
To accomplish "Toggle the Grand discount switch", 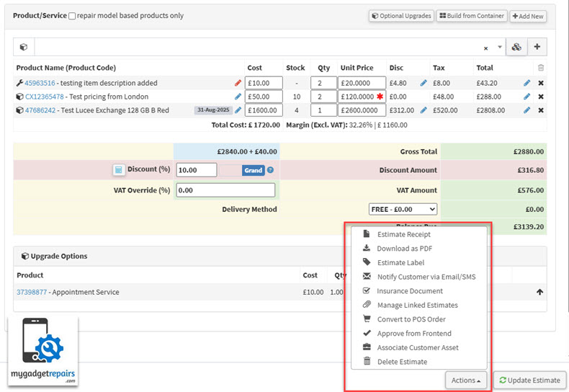I will click(x=242, y=170).
